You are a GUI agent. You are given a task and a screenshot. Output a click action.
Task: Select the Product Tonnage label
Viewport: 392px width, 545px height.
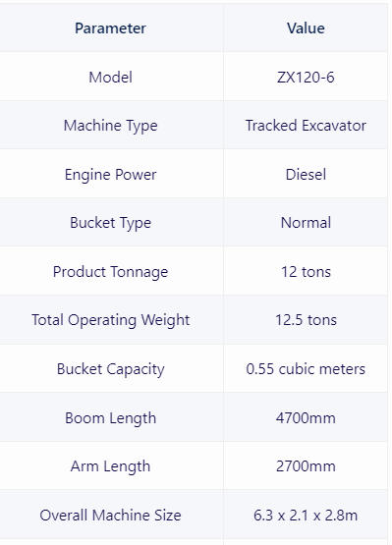tap(110, 272)
